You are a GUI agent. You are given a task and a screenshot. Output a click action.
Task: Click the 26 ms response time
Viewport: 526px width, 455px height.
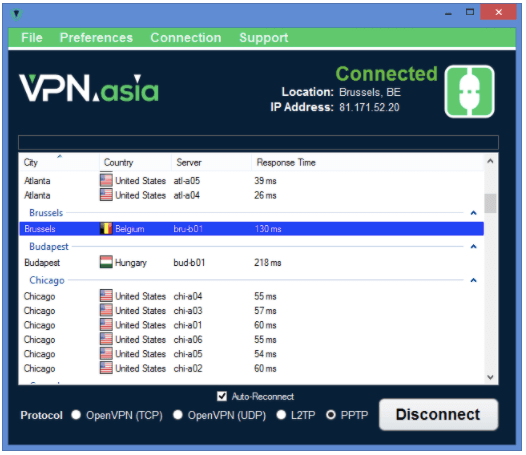point(265,195)
